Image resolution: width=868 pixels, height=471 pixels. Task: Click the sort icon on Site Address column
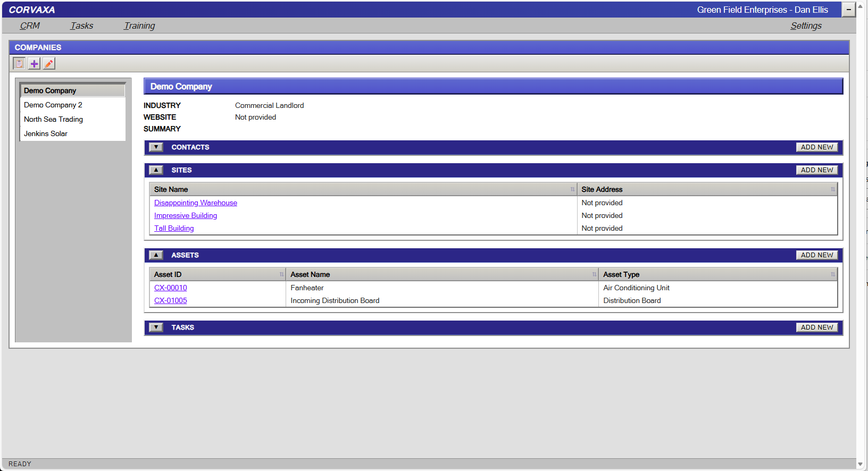click(x=832, y=190)
